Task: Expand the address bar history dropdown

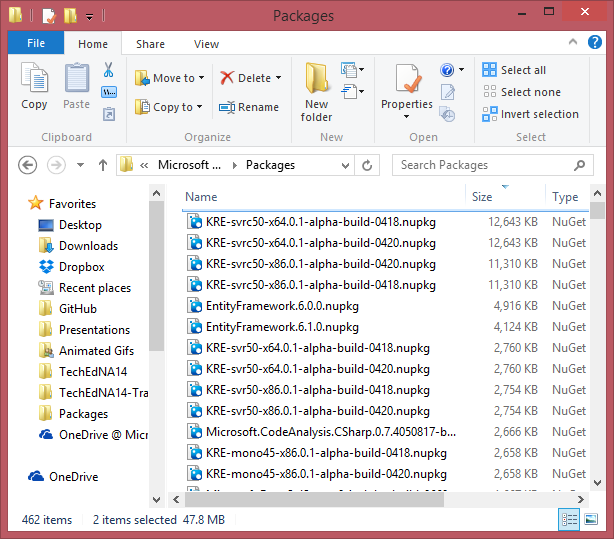Action: 345,165
